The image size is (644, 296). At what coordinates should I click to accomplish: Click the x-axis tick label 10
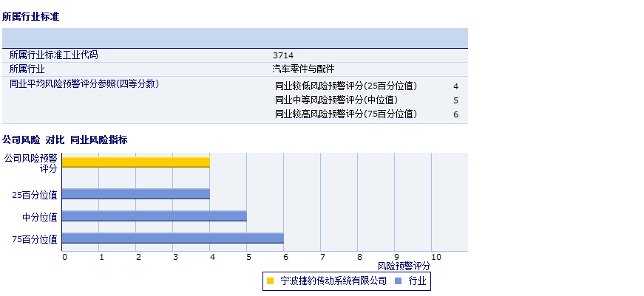(435, 257)
